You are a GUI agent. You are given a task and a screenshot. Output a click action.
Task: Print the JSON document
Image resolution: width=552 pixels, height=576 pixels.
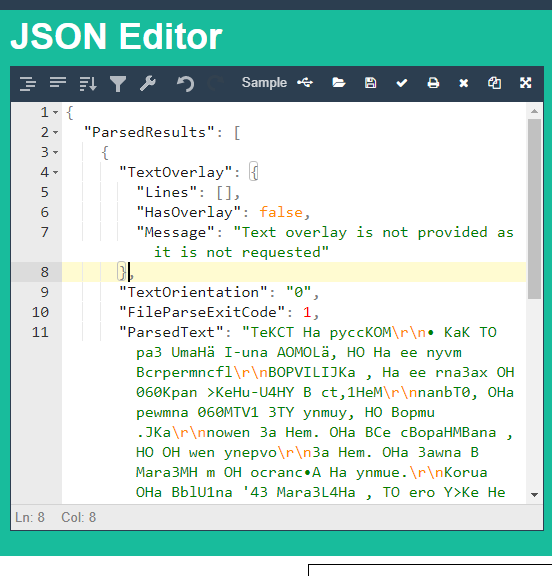coord(433,83)
